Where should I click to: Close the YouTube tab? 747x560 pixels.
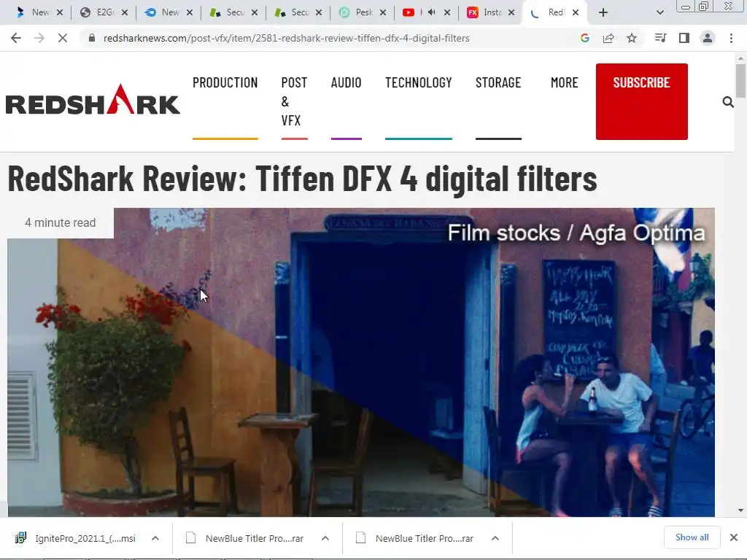pos(447,12)
